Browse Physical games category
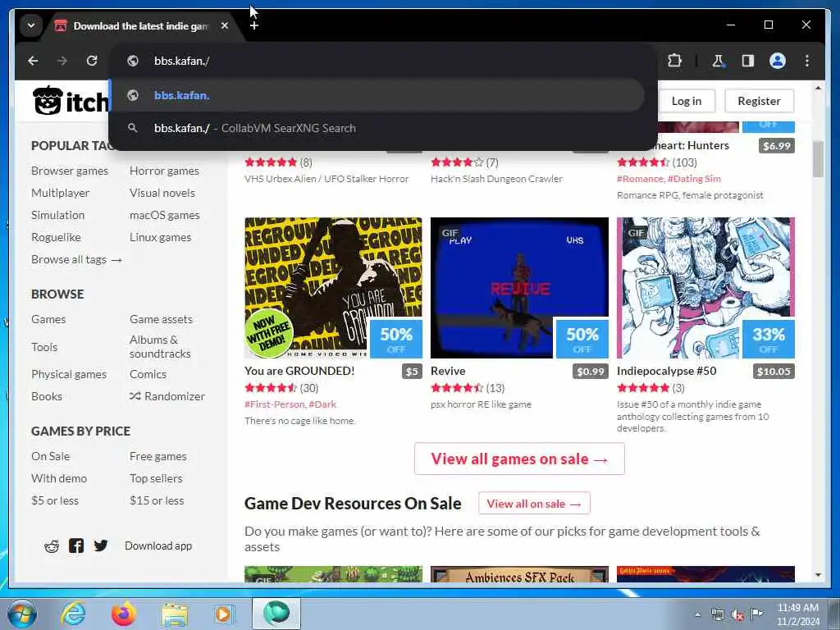The width and height of the screenshot is (840, 630). (69, 374)
